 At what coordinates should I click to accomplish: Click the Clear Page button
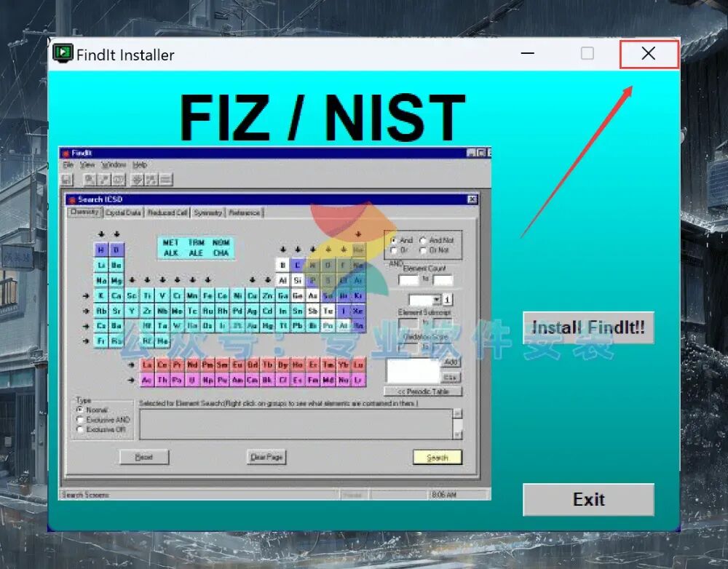(x=266, y=457)
